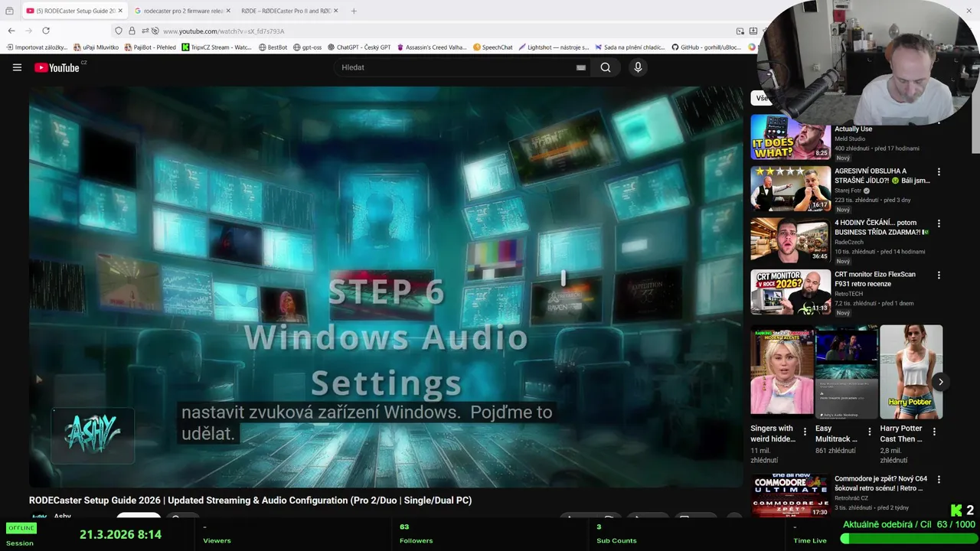
Task: Open more options for Singers with weird Short
Action: [x=805, y=432]
